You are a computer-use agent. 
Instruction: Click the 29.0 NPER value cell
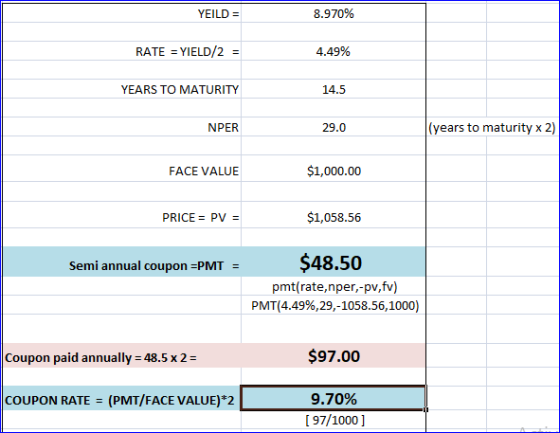pyautogui.click(x=334, y=128)
